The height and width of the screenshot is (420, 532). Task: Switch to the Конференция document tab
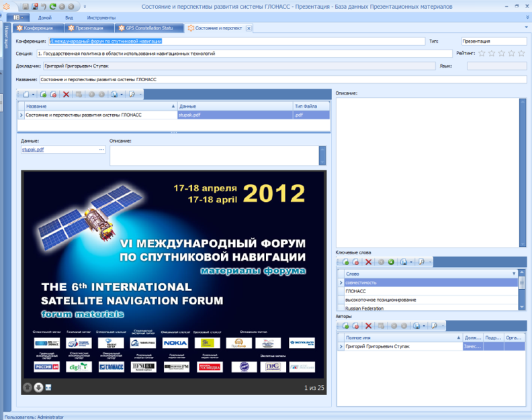tap(38, 28)
